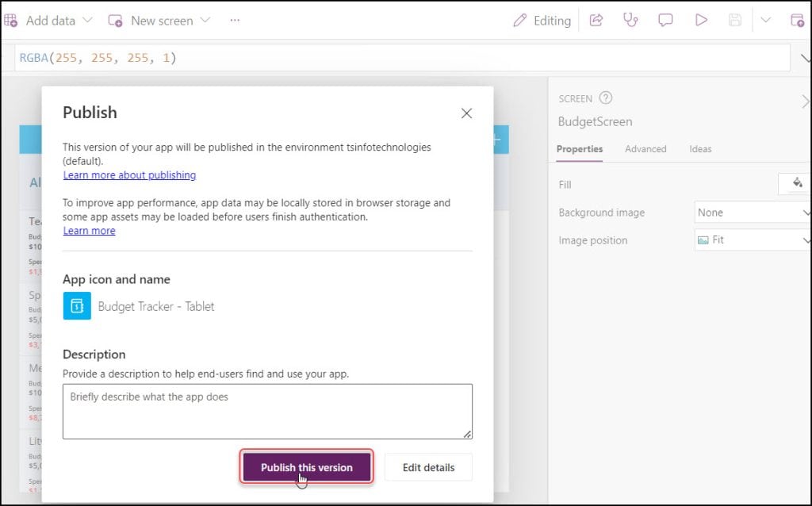The height and width of the screenshot is (506, 812).
Task: Collapse the properties pane chevron
Action: pyautogui.click(x=806, y=101)
